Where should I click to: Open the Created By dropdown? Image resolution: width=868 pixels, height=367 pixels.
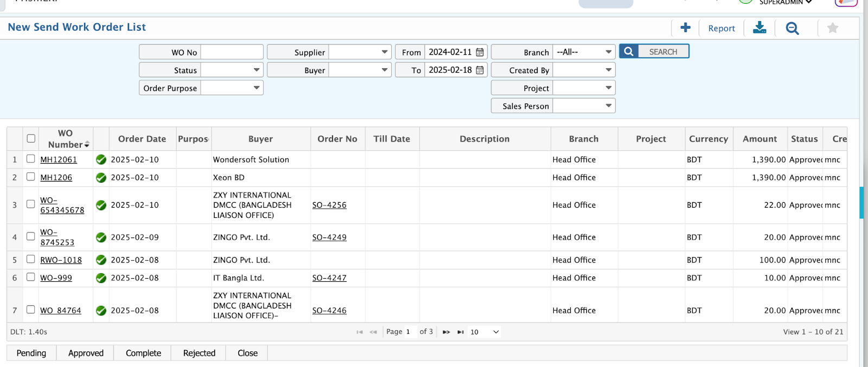584,70
